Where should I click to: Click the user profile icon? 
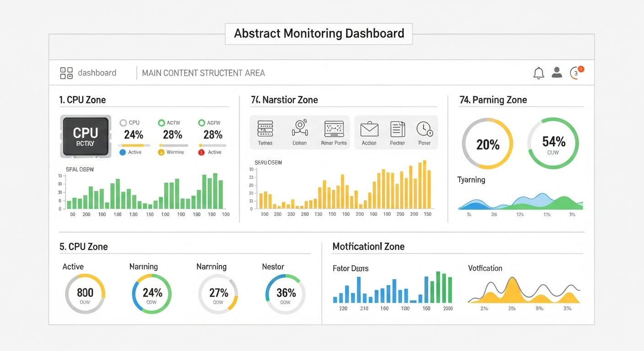pos(557,72)
